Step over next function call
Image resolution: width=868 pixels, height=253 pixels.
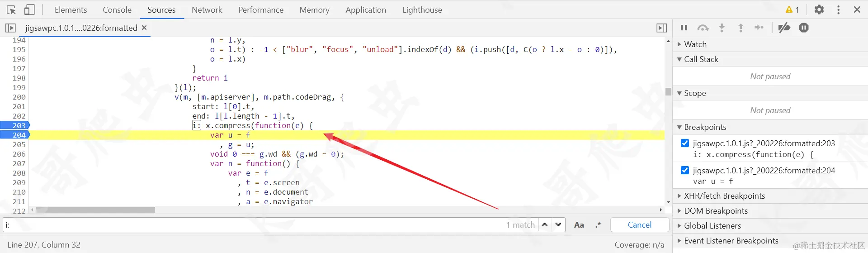pos(703,28)
